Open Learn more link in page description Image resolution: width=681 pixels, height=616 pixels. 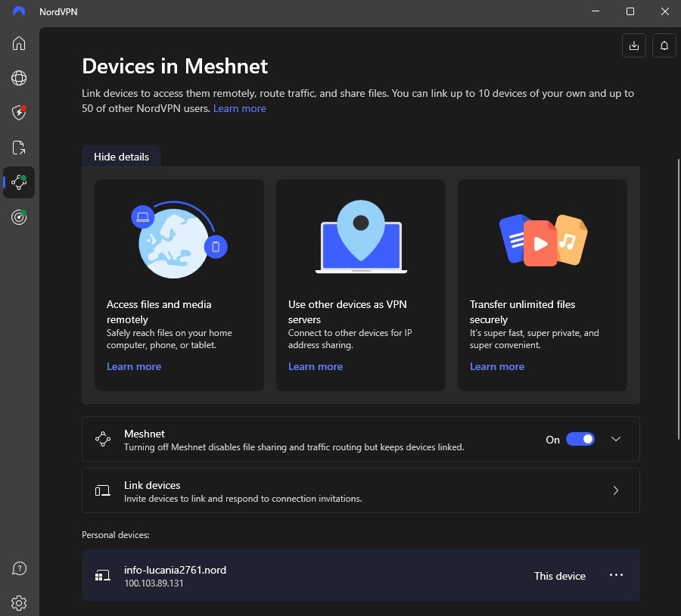(x=239, y=109)
